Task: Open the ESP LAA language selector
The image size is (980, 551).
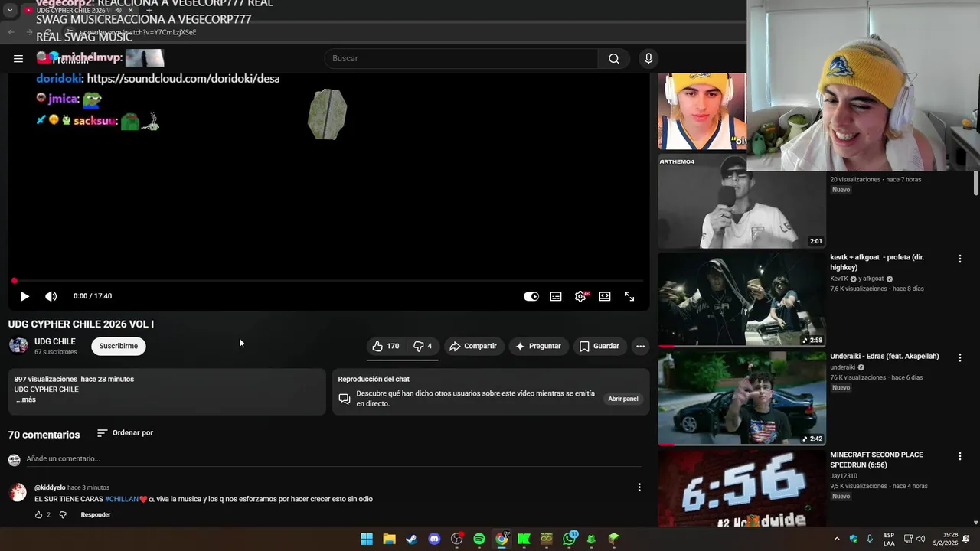Action: point(889,539)
